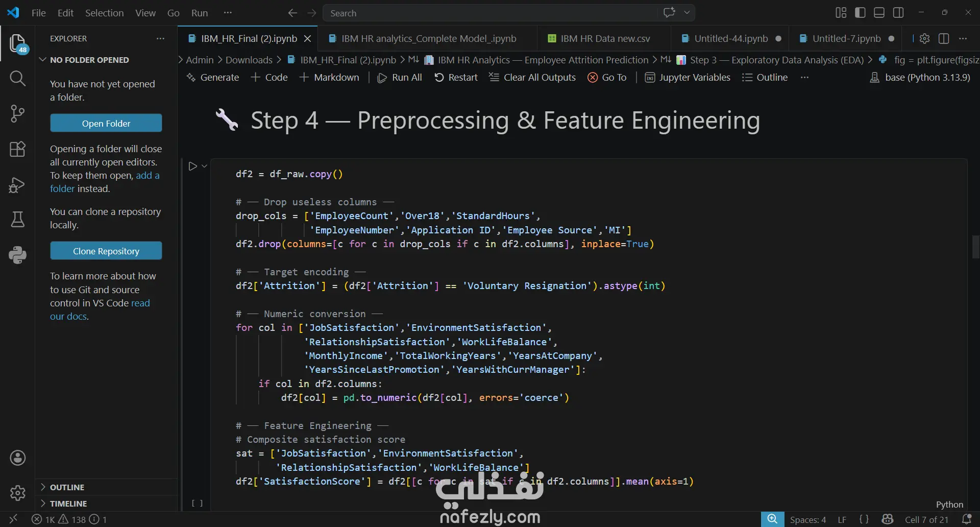The width and height of the screenshot is (980, 527).
Task: Open the notebook settings gear in the tab bar
Action: click(924, 38)
